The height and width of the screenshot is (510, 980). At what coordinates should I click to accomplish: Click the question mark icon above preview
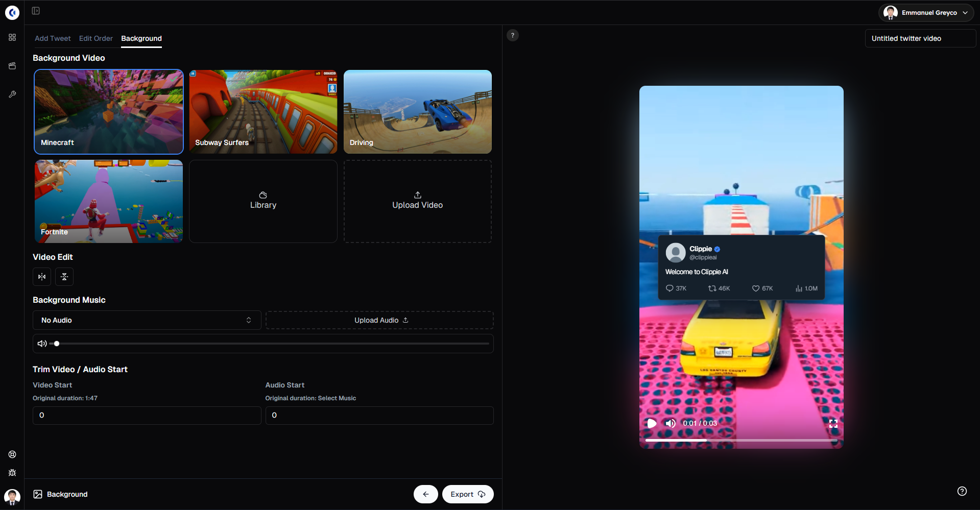pos(513,35)
